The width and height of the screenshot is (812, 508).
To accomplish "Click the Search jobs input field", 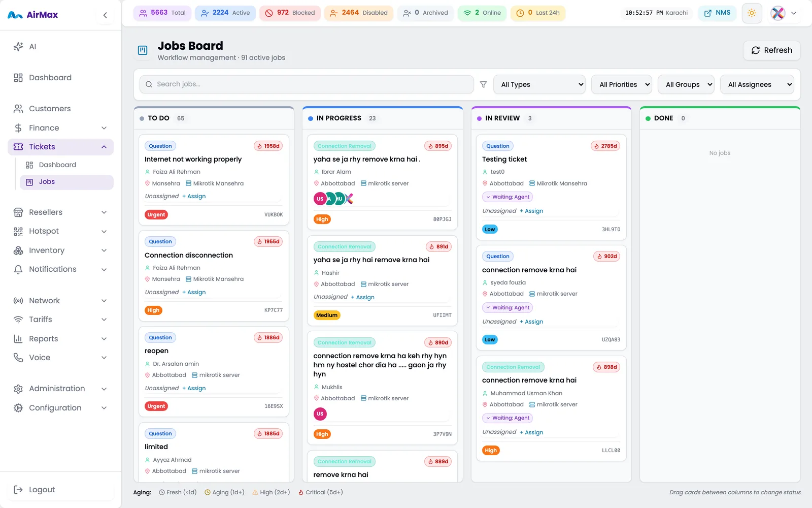I will click(x=307, y=84).
